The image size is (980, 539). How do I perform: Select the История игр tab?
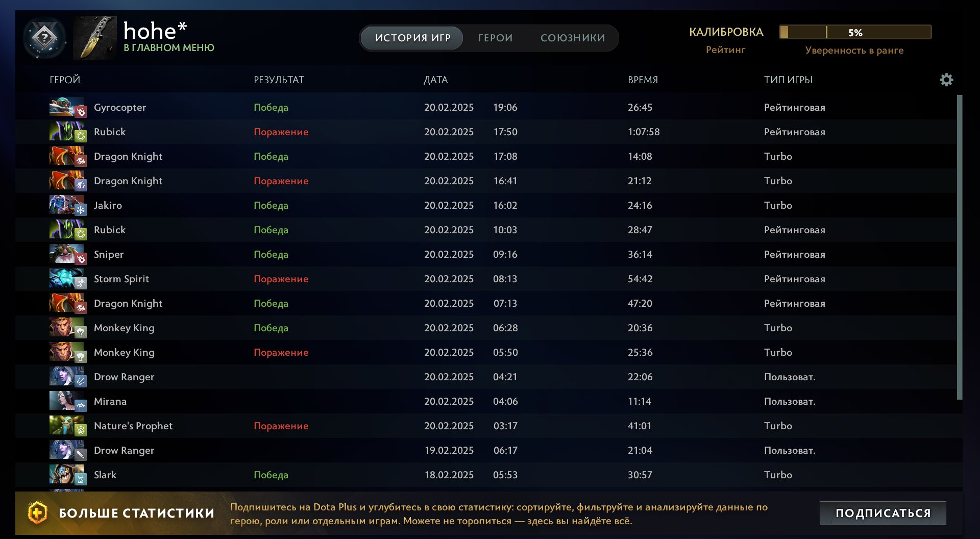412,38
